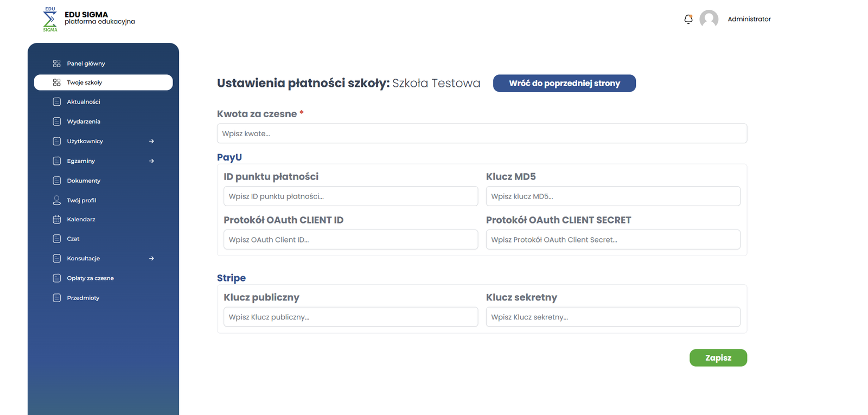Open the Administrator avatar icon
The width and height of the screenshot is (868, 415).
coord(709,19)
